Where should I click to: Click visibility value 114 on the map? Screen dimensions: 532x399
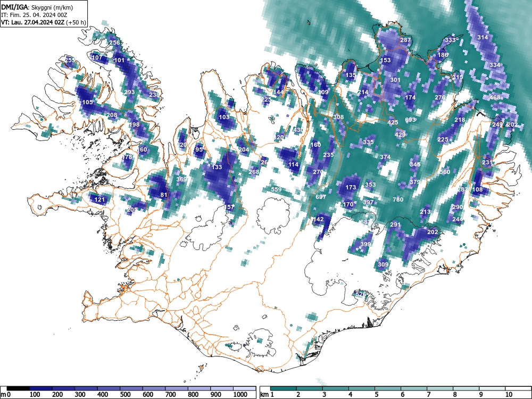[294, 164]
